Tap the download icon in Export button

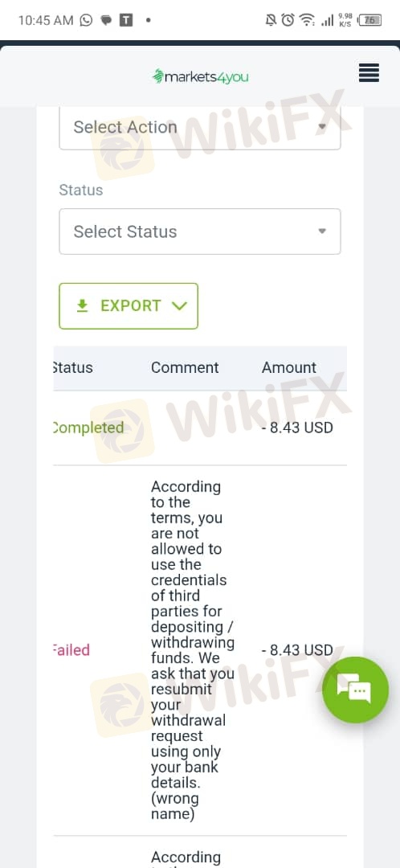pyautogui.click(x=83, y=305)
